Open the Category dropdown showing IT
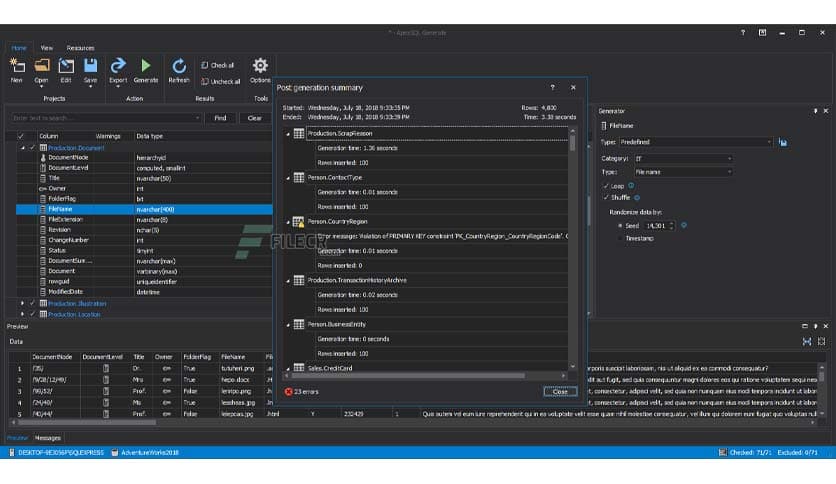 [684, 158]
